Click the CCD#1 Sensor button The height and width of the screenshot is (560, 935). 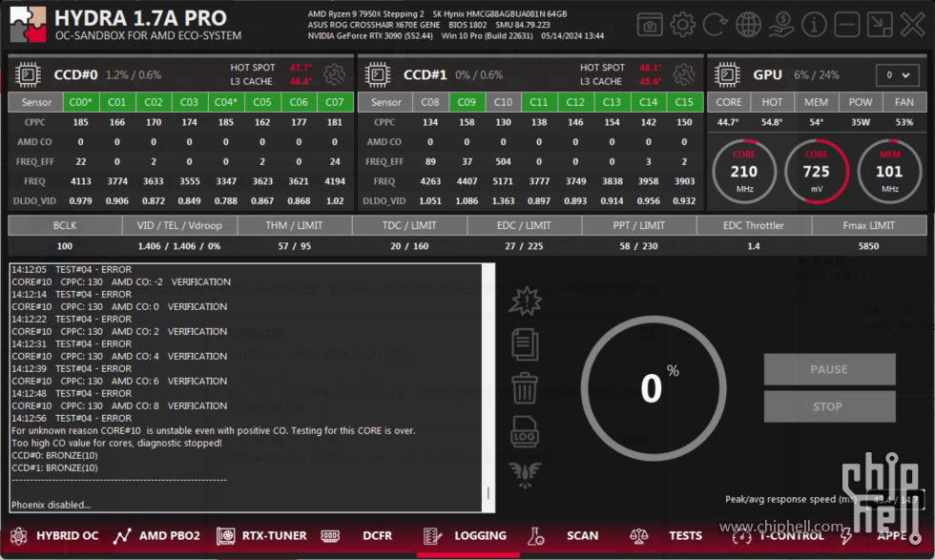coord(385,102)
